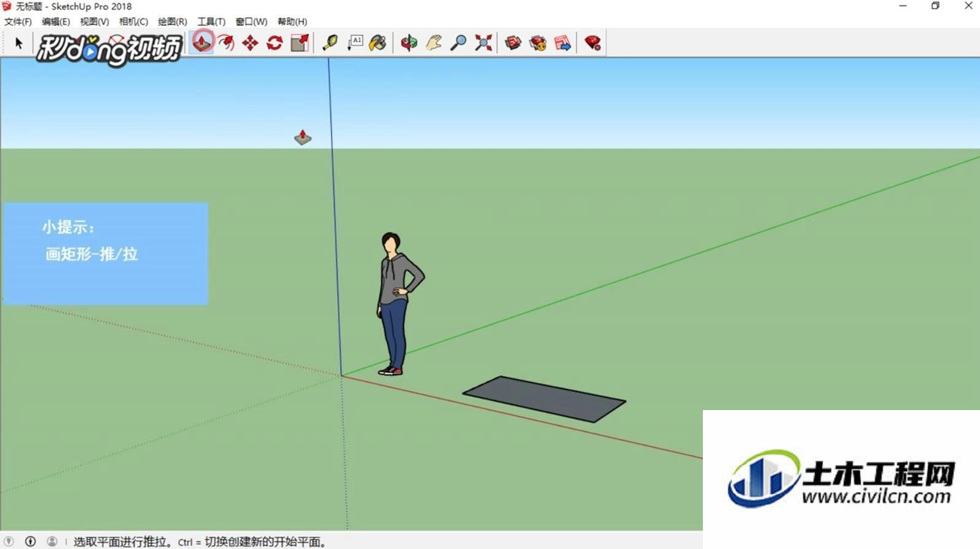
Task: Click the Zoom Extents tool
Action: point(484,42)
